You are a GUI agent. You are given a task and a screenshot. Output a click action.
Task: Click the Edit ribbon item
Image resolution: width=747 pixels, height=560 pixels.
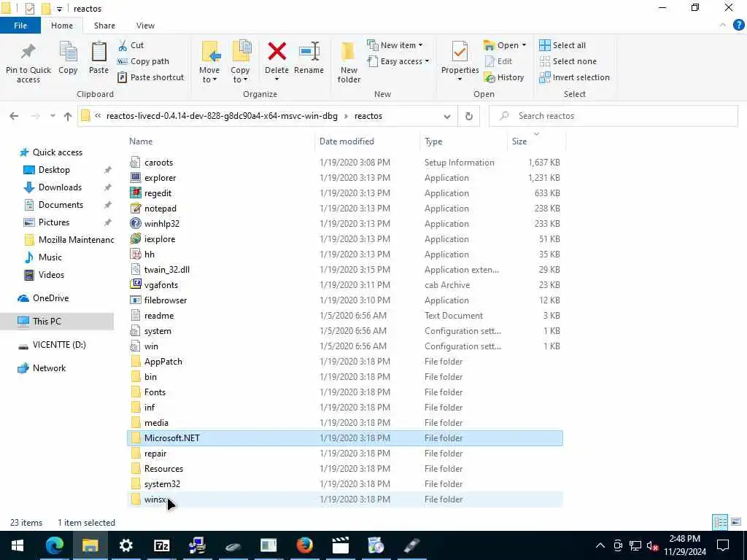(x=498, y=61)
